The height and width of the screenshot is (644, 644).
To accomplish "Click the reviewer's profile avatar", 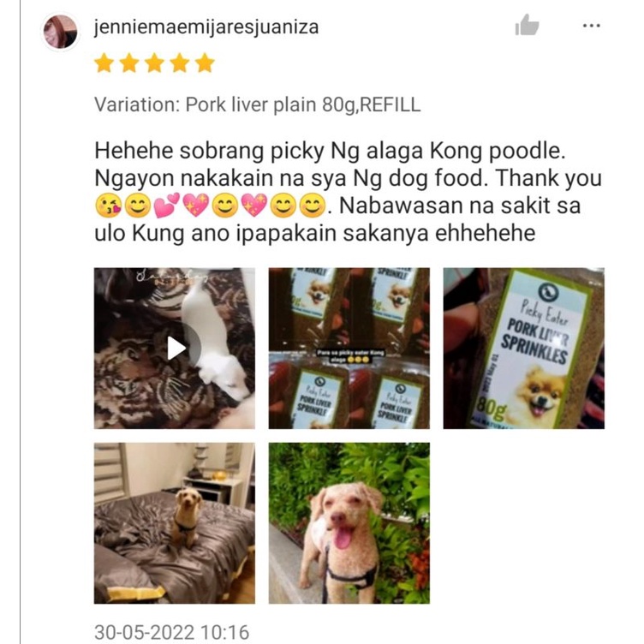I will (60, 32).
